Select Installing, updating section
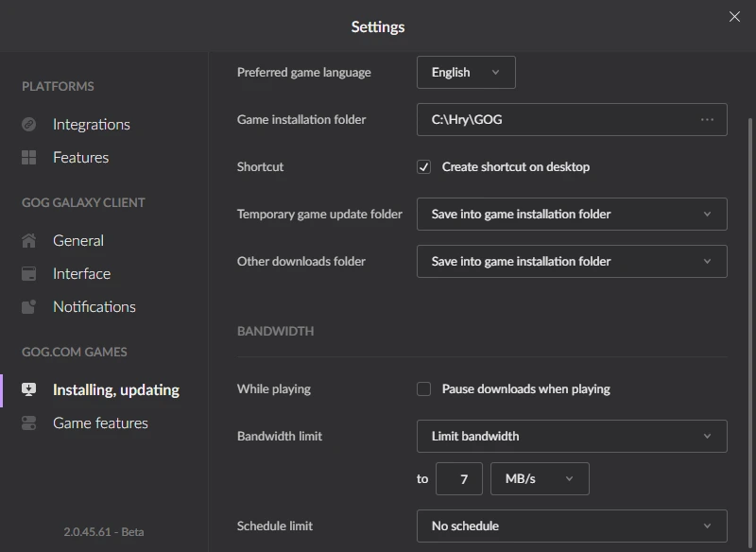Viewport: 756px width, 552px height. coord(116,389)
